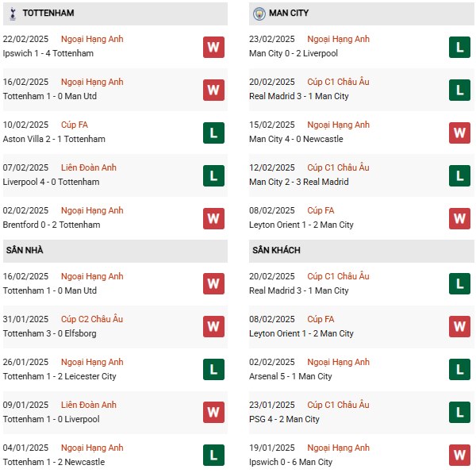The height and width of the screenshot is (473, 476).
Task: Select the SÂN KHÁCH section header
Action: (x=277, y=250)
